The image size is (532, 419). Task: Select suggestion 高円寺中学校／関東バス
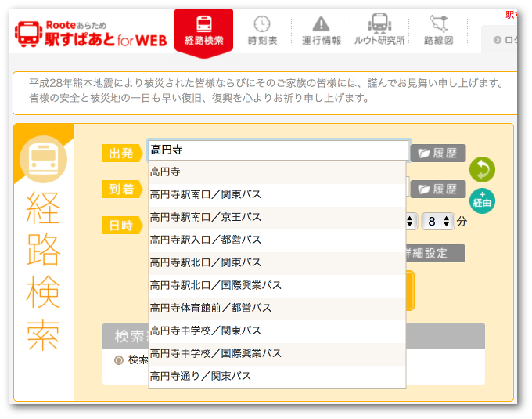pos(277,332)
